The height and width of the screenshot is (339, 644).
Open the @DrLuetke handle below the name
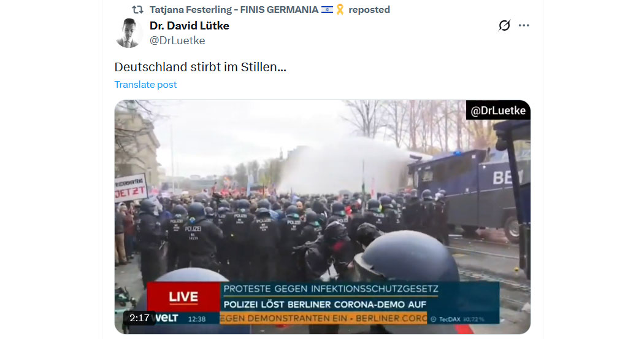pos(177,41)
